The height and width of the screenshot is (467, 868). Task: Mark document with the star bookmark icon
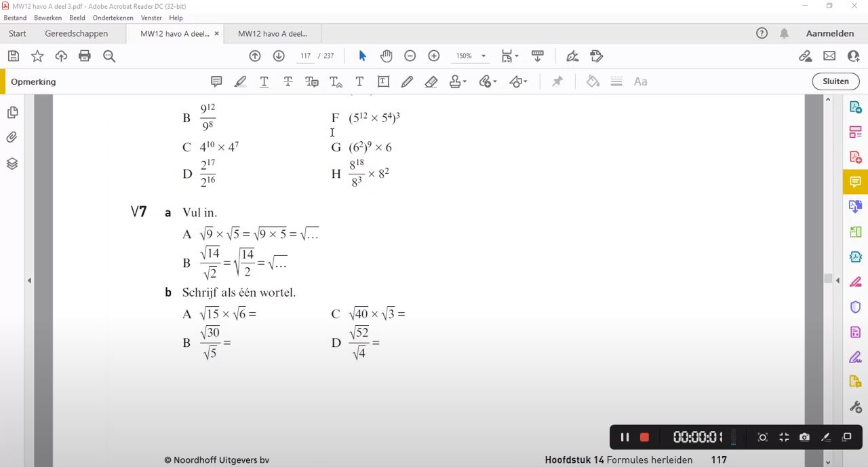click(x=37, y=56)
